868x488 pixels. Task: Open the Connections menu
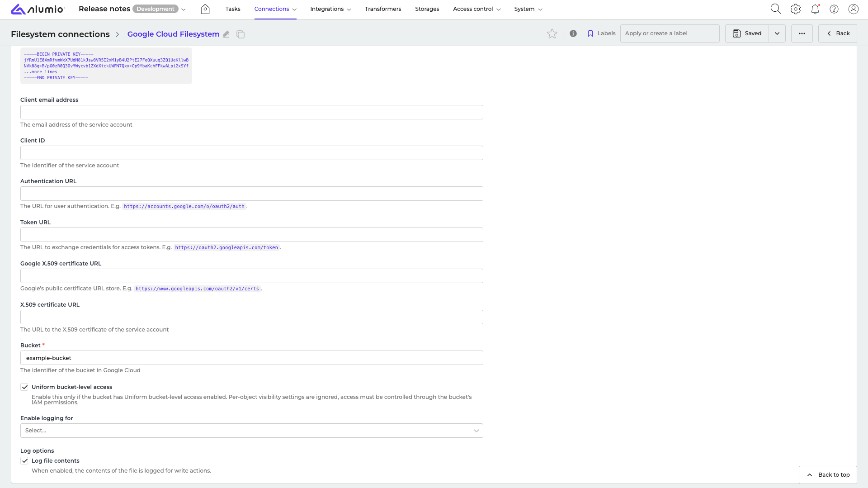(x=275, y=9)
